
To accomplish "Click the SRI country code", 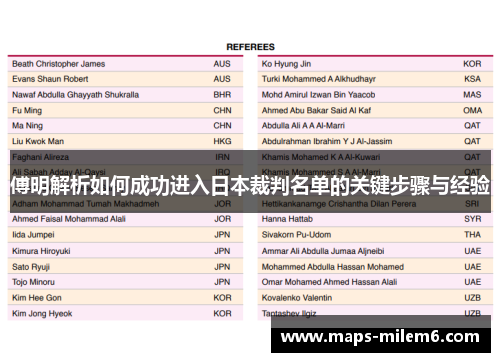I will (472, 204).
